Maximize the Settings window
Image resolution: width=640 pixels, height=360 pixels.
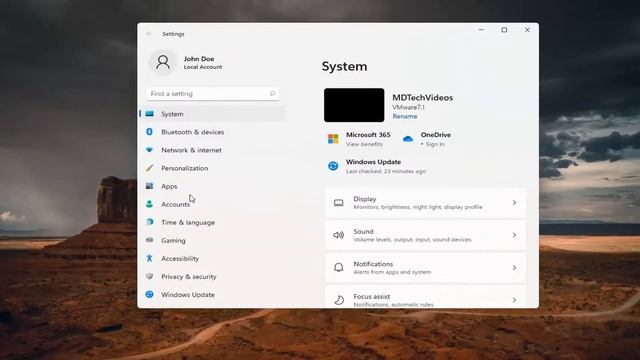pyautogui.click(x=504, y=30)
